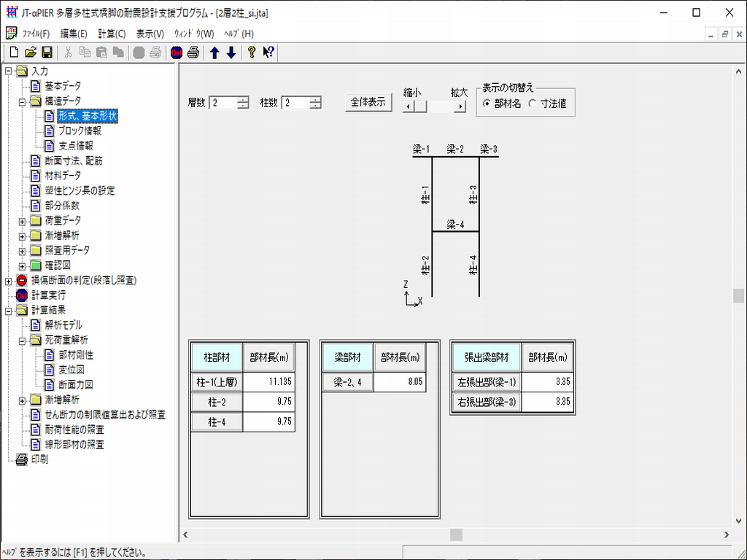Click the Open file folder icon
747x560 pixels.
31,52
